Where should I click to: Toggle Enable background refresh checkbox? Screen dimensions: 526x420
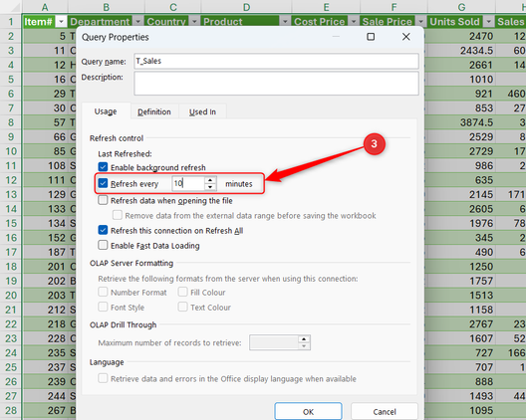pos(103,167)
